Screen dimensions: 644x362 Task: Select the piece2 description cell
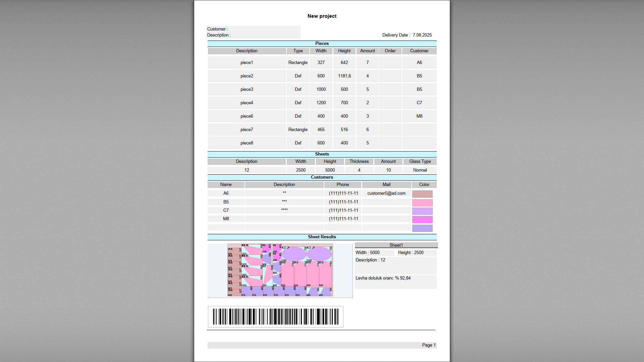click(x=247, y=76)
